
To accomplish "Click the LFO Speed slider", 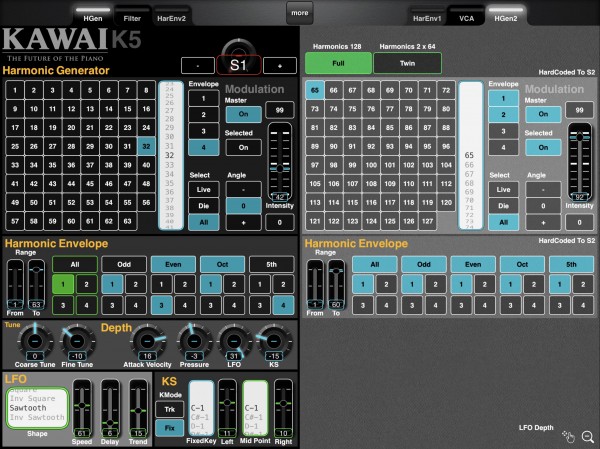I will pyautogui.click(x=82, y=408).
